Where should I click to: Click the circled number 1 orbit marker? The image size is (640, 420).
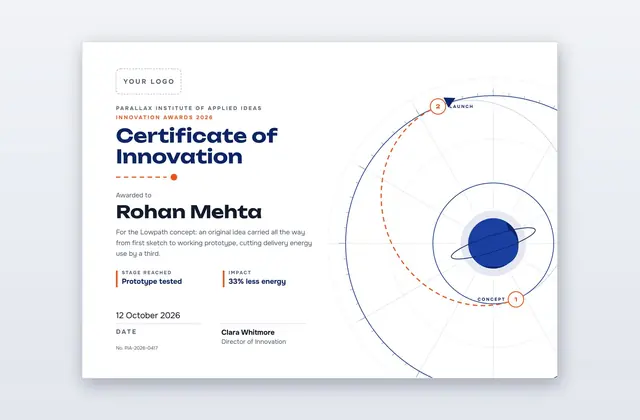tap(516, 300)
